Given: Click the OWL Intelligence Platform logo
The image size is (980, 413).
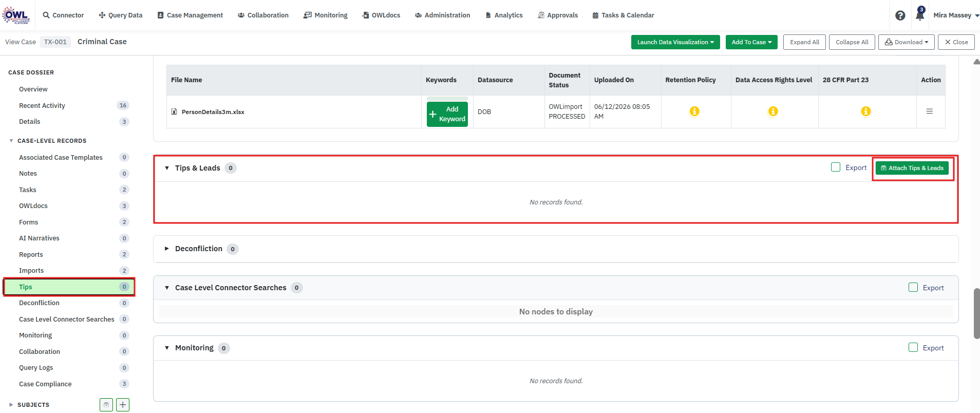Looking at the screenshot, I should tap(16, 15).
